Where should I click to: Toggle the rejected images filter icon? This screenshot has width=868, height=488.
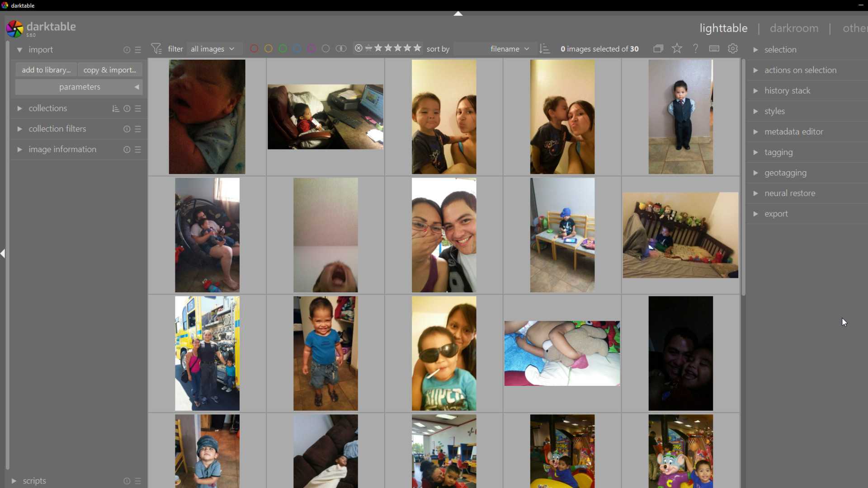click(x=359, y=48)
